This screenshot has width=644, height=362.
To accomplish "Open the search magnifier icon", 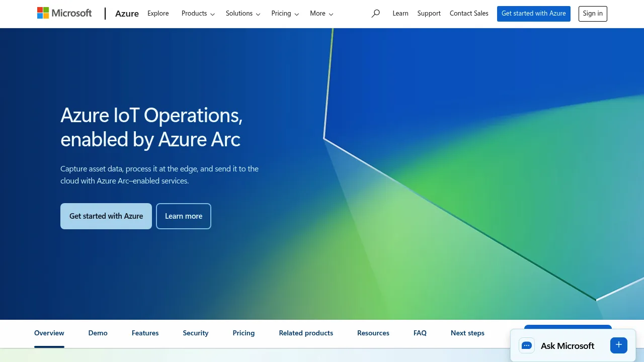I will click(375, 14).
